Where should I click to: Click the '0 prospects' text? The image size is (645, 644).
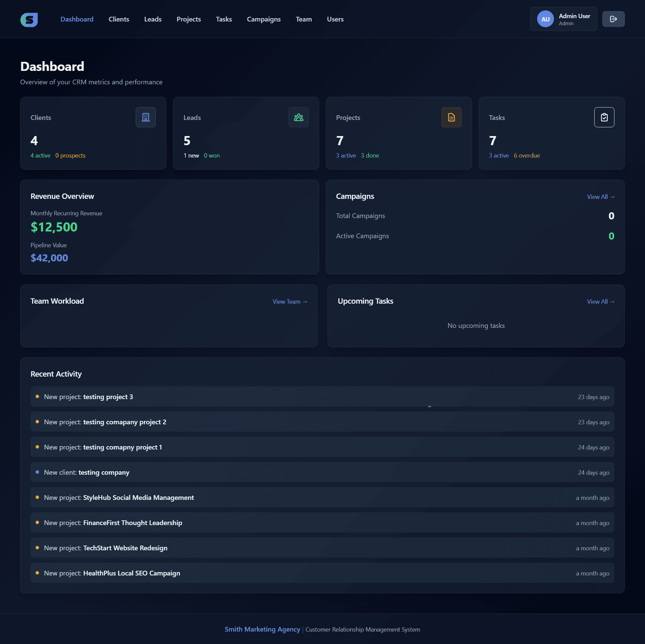click(70, 156)
